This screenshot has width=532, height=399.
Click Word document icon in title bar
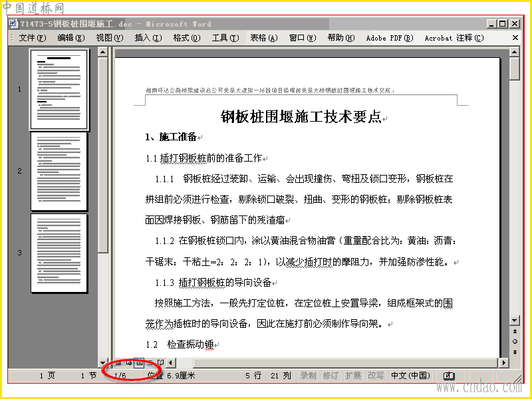coord(13,23)
